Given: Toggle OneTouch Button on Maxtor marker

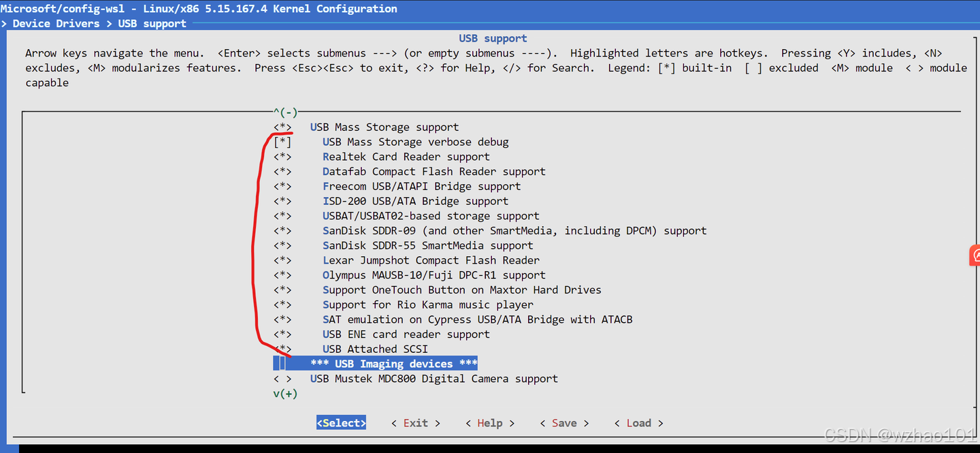Looking at the screenshot, I should 283,290.
